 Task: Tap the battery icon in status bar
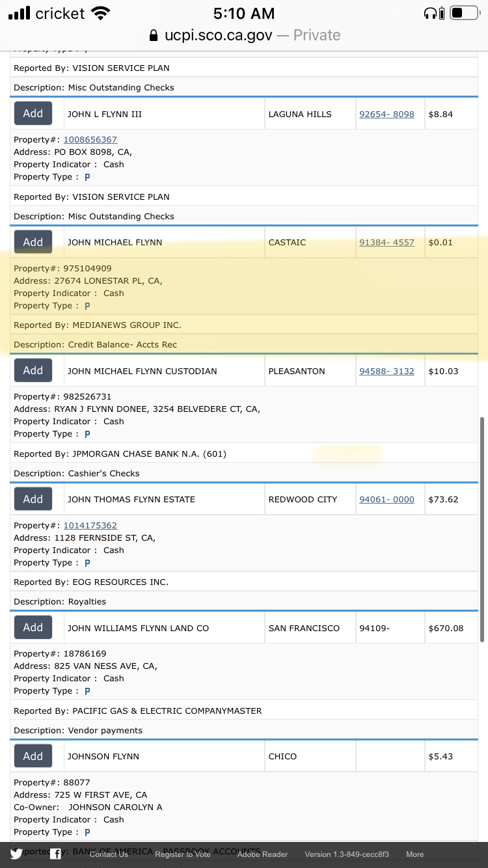pos(465,13)
